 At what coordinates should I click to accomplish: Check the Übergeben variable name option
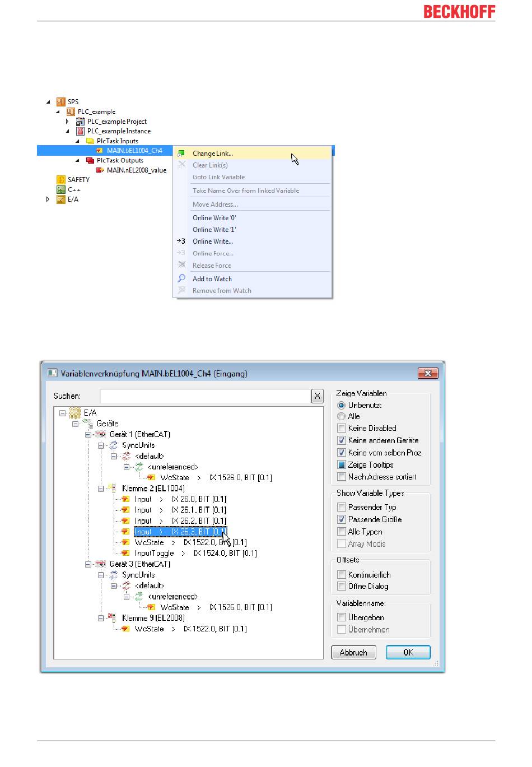coord(342,617)
